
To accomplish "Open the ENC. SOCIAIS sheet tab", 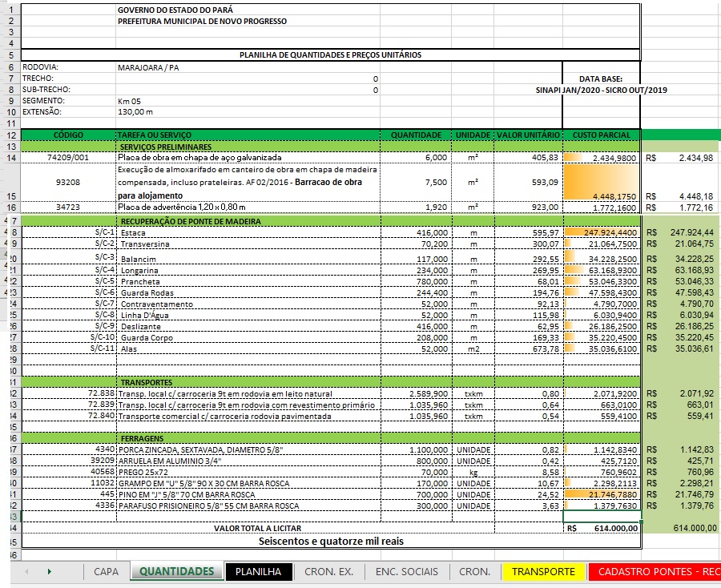I will pyautogui.click(x=406, y=571).
